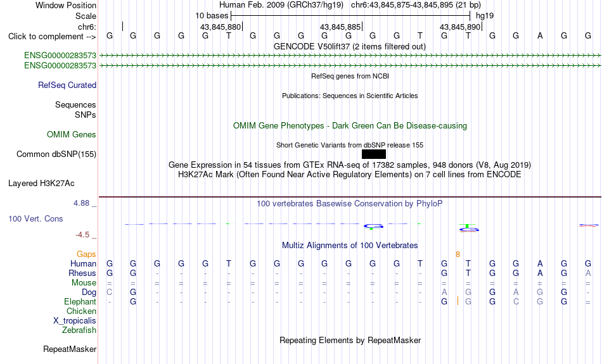The width and height of the screenshot is (602, 364).
Task: Select the Chicken species row label
Action: click(x=81, y=311)
